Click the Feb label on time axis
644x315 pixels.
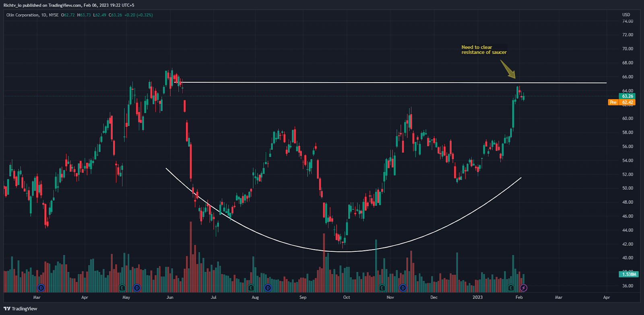click(x=519, y=297)
